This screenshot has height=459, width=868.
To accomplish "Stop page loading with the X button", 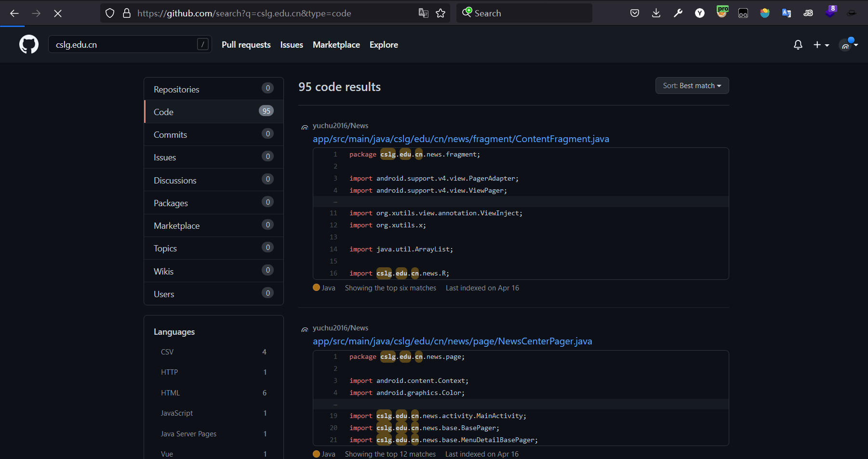I will pos(58,13).
